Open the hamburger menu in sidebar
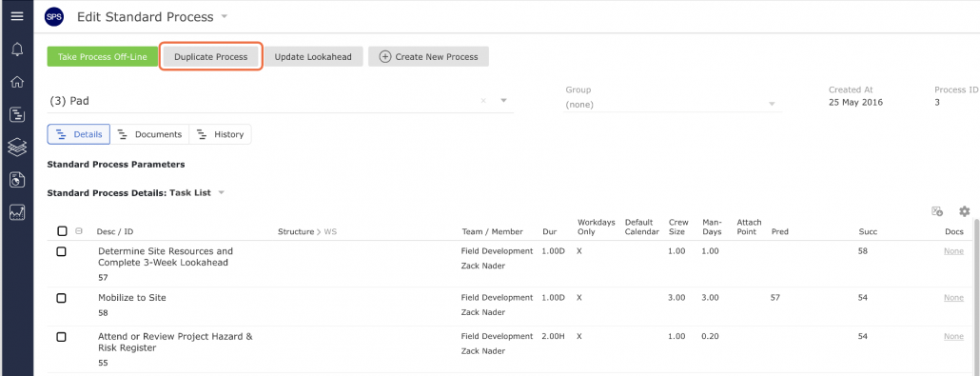This screenshot has width=980, height=376. click(17, 16)
